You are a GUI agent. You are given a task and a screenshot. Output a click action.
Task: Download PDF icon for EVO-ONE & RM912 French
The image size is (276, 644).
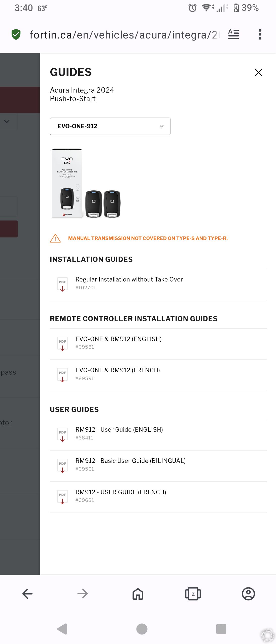[x=62, y=375]
